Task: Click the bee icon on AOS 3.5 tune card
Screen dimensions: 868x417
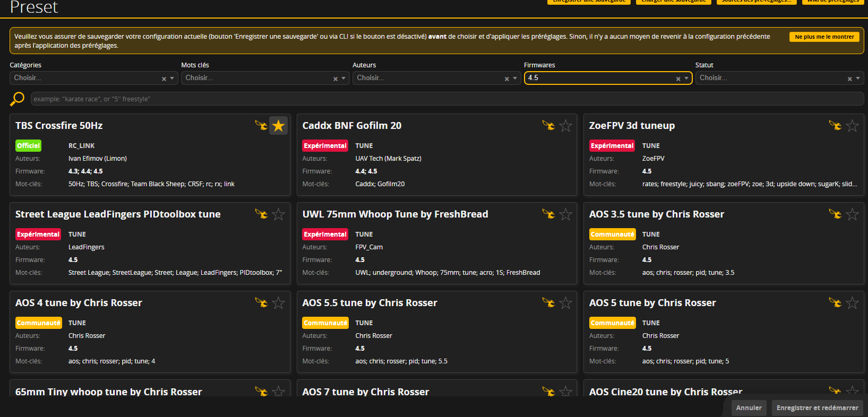Action: [835, 214]
